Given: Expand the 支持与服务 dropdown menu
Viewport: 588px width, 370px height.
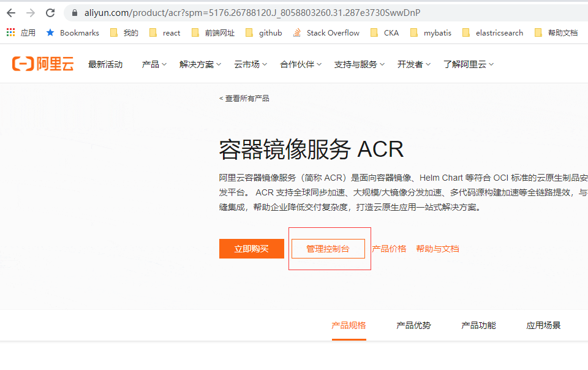Looking at the screenshot, I should pyautogui.click(x=360, y=64).
